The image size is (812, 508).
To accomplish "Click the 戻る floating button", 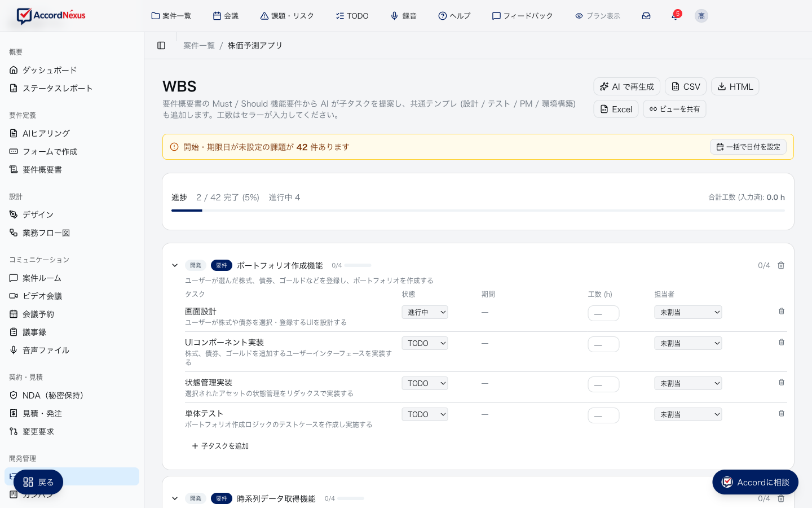I will click(x=38, y=482).
